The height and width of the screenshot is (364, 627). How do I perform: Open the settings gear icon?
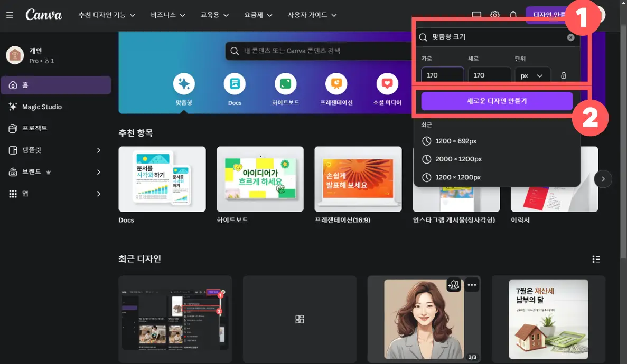(x=494, y=15)
